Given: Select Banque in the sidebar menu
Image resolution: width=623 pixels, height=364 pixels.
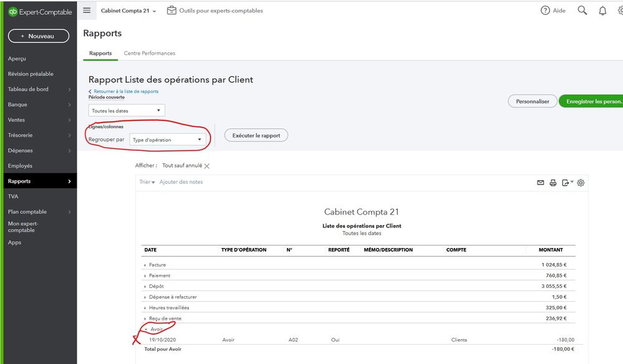Looking at the screenshot, I should (17, 105).
